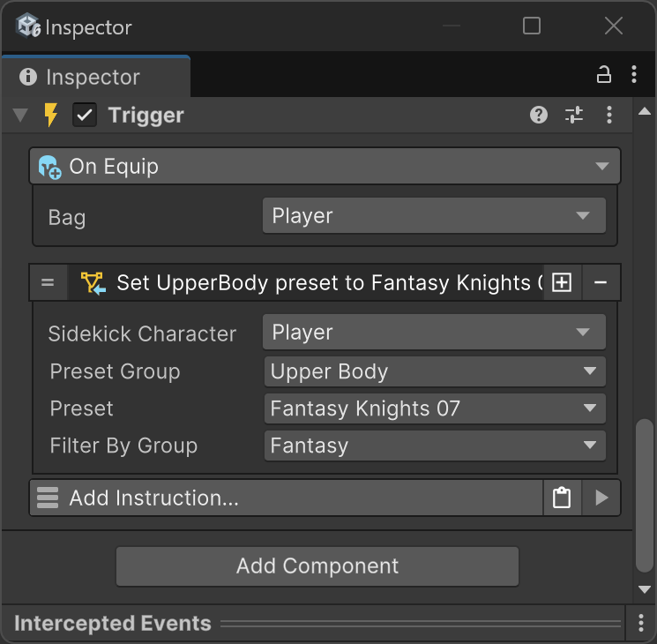Click the Add Component button
This screenshot has height=644, width=657.
[317, 566]
